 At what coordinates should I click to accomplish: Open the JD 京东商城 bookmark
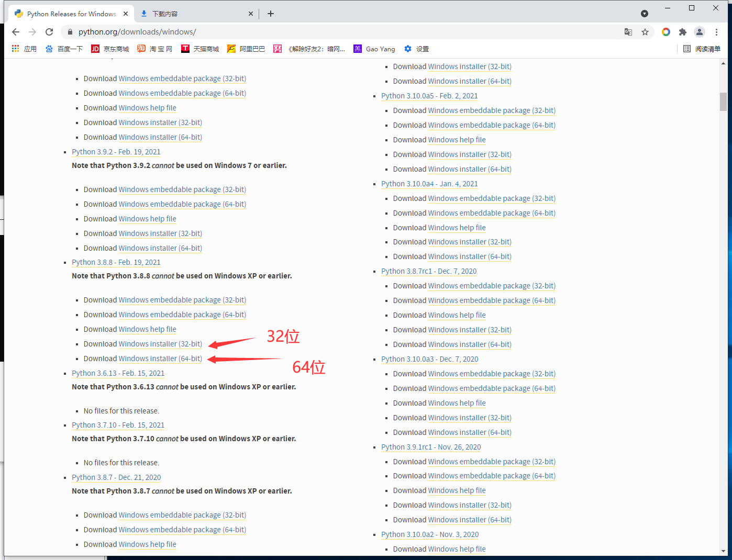coord(110,49)
